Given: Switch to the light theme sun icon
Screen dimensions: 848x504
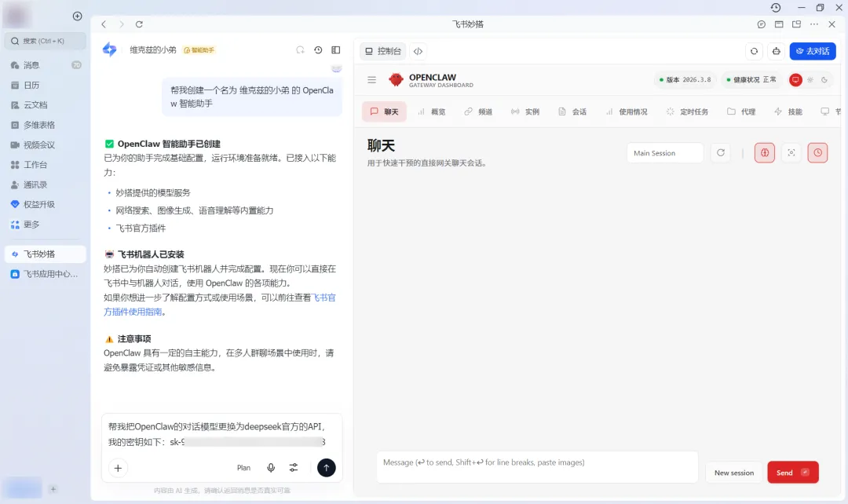Looking at the screenshot, I should pyautogui.click(x=810, y=79).
